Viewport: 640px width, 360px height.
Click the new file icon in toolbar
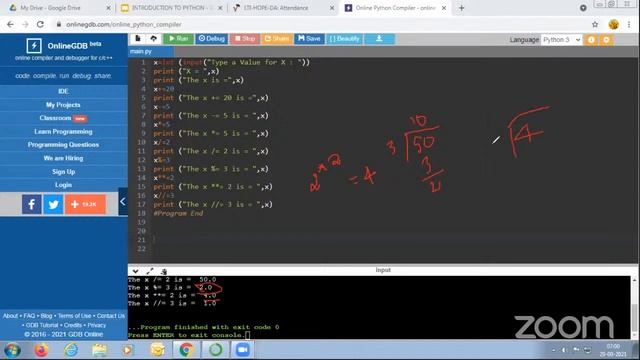138,39
